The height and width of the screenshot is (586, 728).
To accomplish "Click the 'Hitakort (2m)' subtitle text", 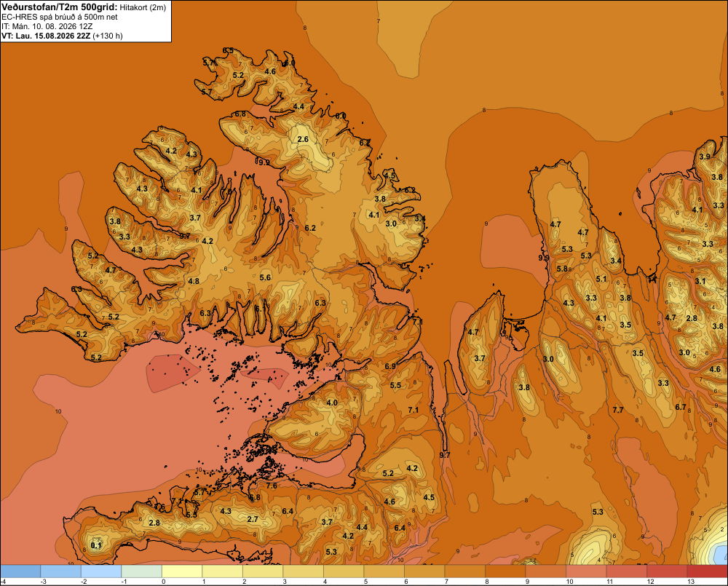I will (x=143, y=7).
